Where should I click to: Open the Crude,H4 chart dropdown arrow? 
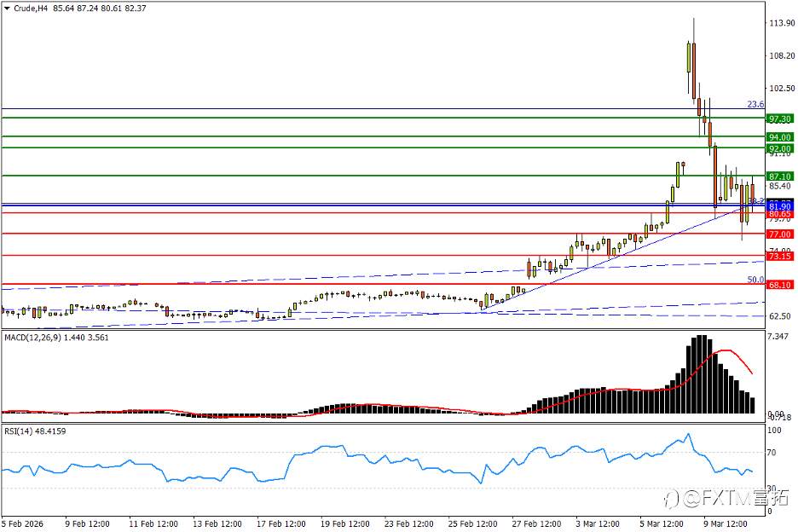pos(7,9)
